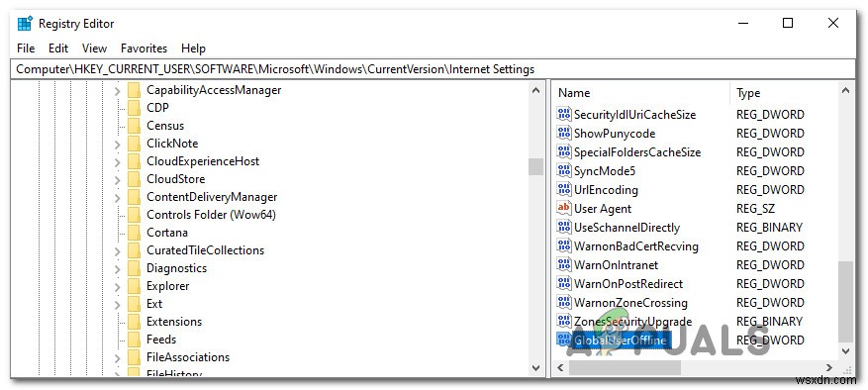Select the ShowPunycode value name

(x=615, y=134)
